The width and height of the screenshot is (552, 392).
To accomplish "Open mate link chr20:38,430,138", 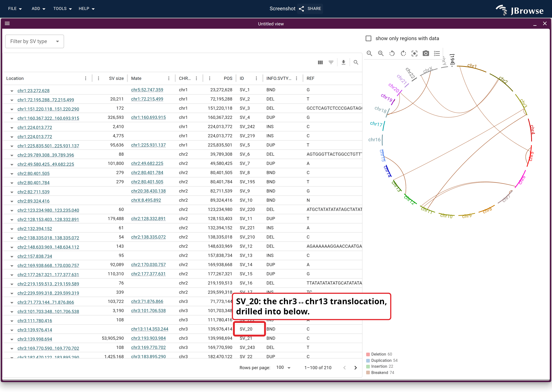I will coord(148,191).
